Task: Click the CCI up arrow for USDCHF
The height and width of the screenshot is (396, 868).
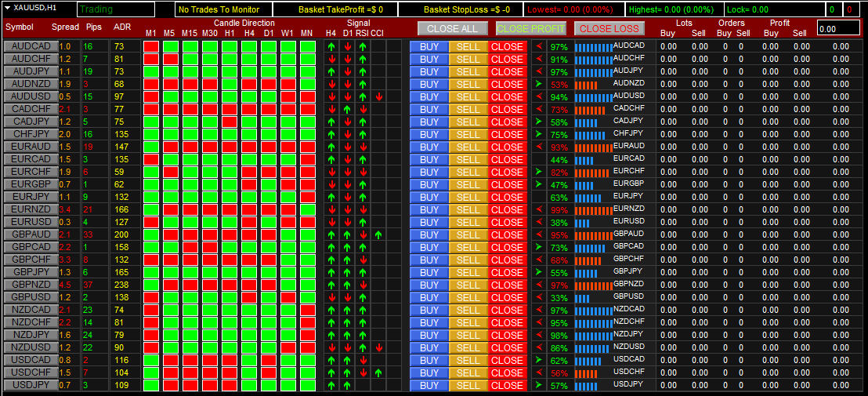Action: click(x=378, y=372)
